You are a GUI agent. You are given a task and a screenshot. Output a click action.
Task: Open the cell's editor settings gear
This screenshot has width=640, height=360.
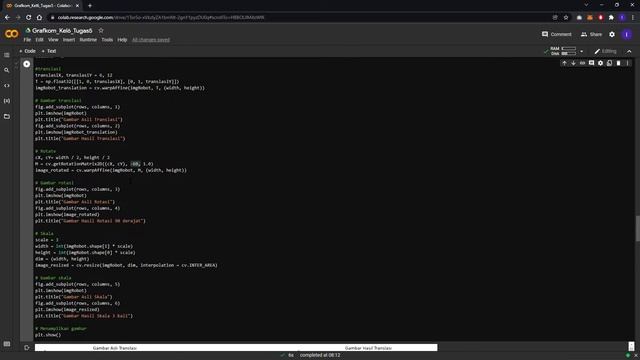pos(600,63)
